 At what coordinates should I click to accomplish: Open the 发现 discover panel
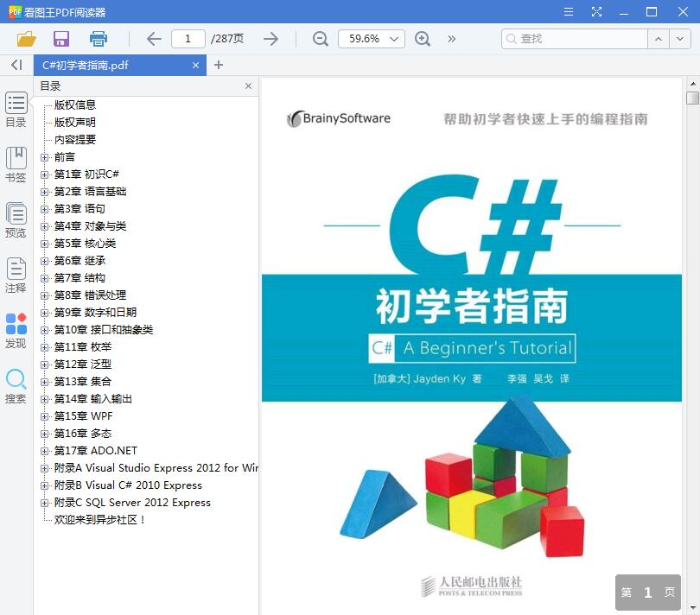[16, 331]
